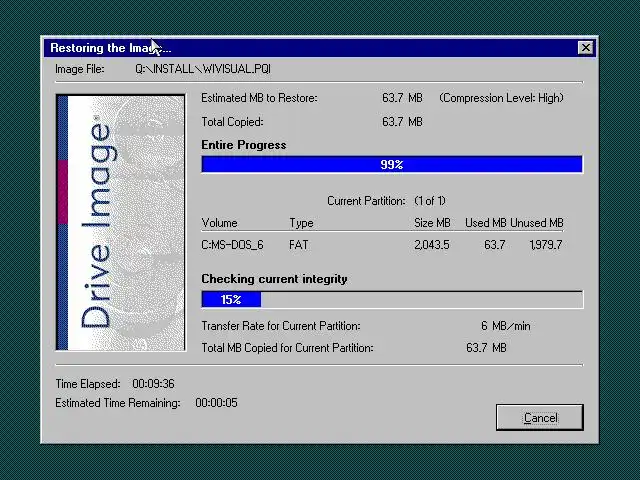Viewport: 640px width, 480px height.
Task: Click the Checking current integrity 15% bar
Action: click(392, 300)
